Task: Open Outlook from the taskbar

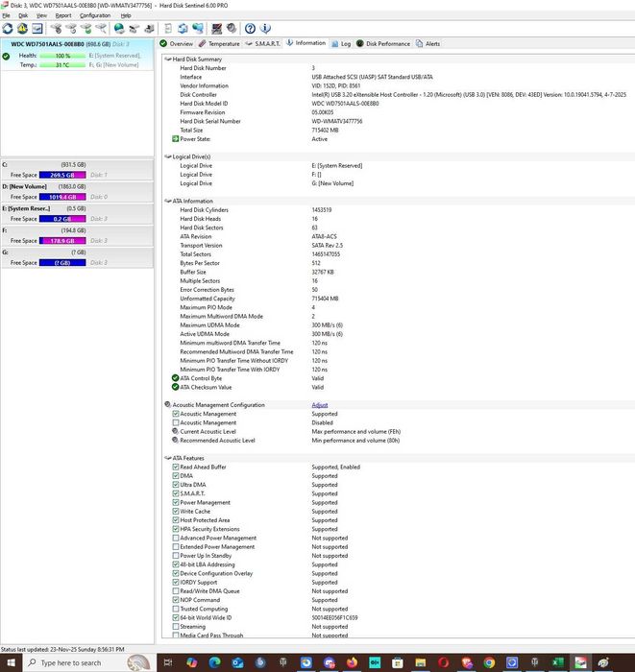Action: (x=237, y=662)
